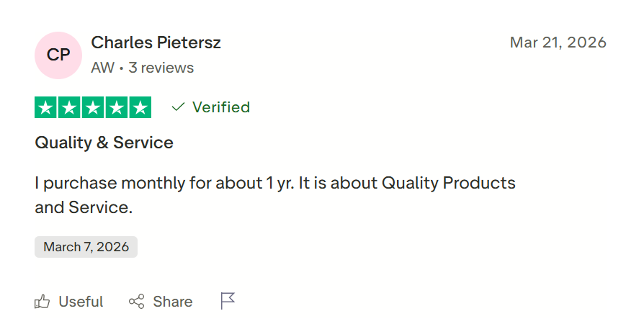Click the third green rating star

point(93,107)
